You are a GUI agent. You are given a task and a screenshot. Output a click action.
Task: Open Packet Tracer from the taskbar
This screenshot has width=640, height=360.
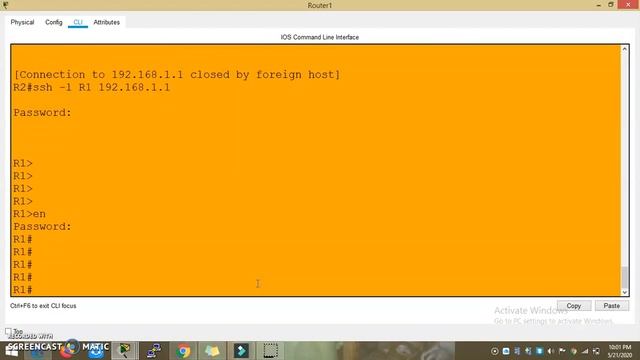pyautogui.click(x=124, y=351)
